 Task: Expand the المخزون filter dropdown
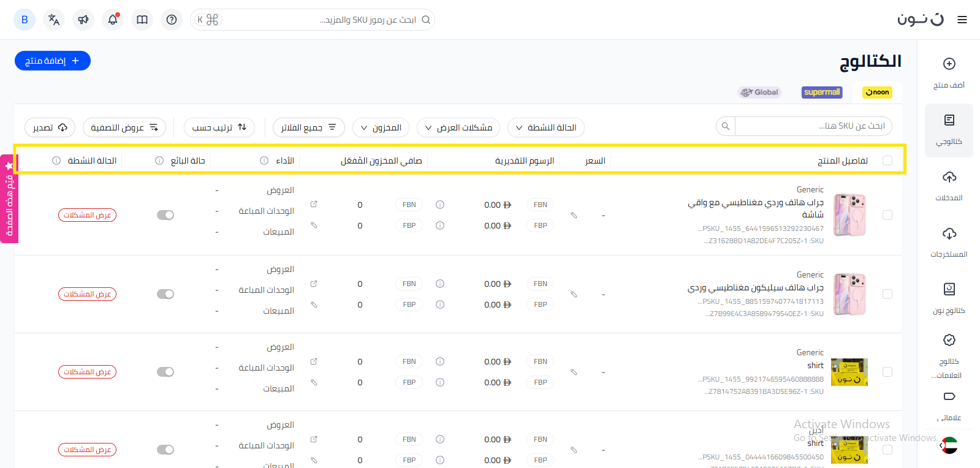(381, 127)
